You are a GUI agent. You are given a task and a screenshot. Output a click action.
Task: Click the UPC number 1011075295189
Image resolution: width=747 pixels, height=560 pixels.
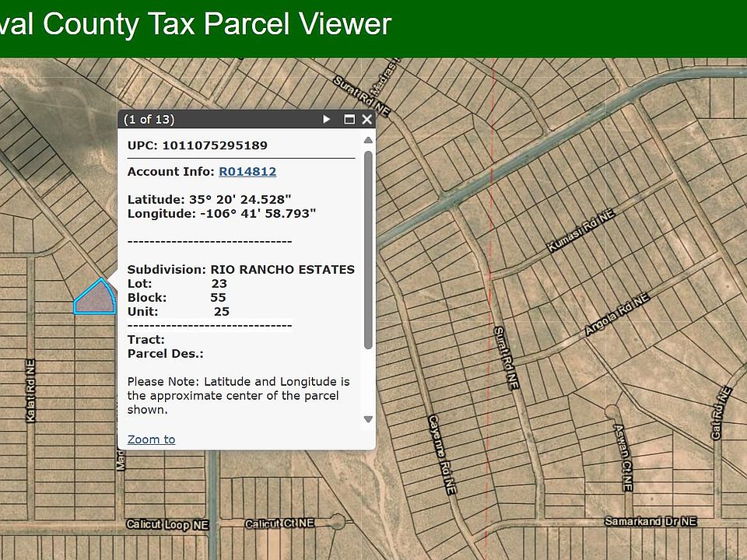point(215,145)
